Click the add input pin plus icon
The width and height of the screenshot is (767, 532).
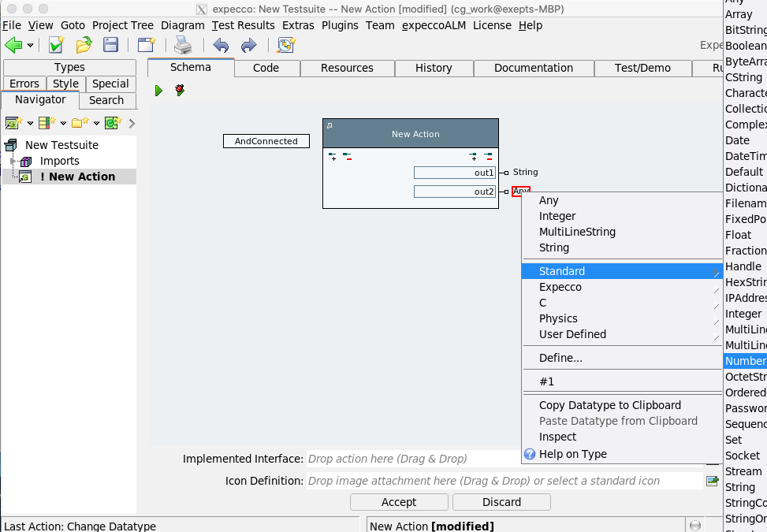tap(332, 157)
